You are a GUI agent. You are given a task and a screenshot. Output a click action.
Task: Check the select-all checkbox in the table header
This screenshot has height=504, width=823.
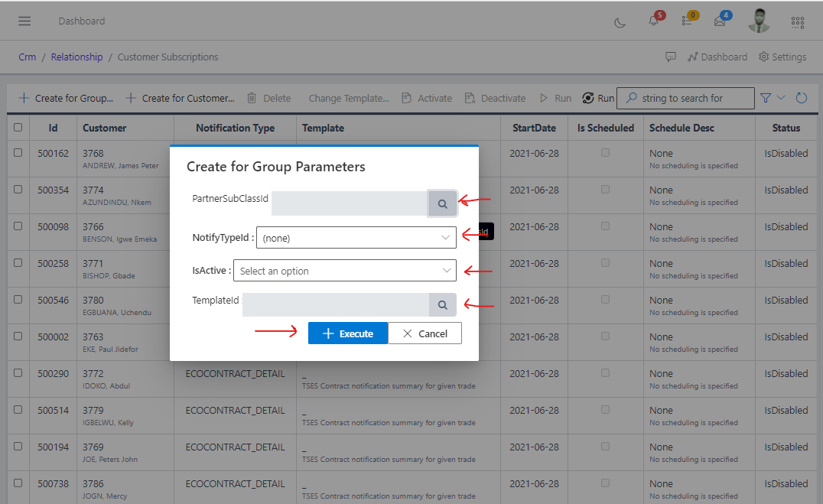coord(18,128)
